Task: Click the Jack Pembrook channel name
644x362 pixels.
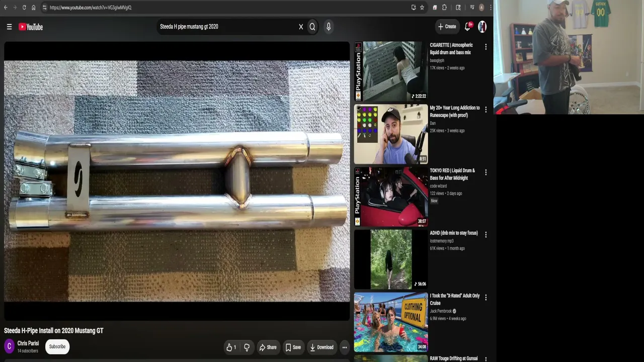Action: [x=441, y=311]
